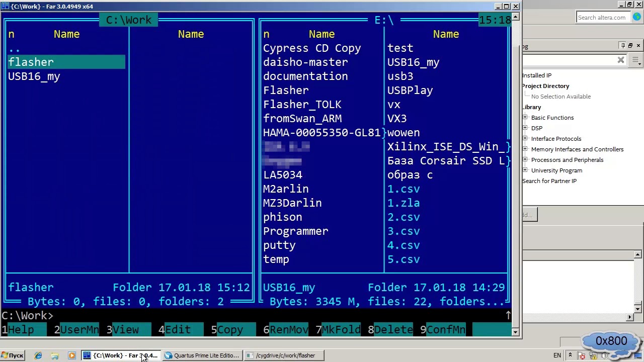Select phison folder
The height and width of the screenshot is (362, 644).
click(x=283, y=217)
